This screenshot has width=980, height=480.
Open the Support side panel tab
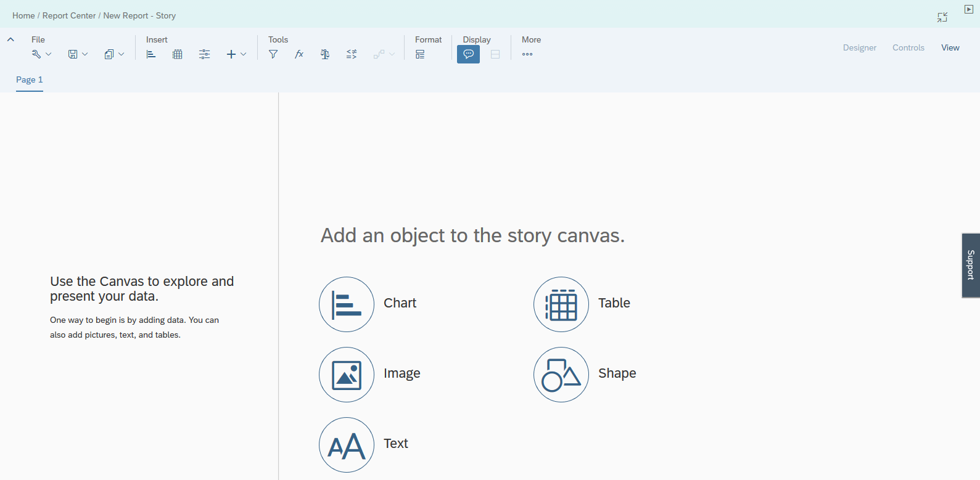pos(971,266)
